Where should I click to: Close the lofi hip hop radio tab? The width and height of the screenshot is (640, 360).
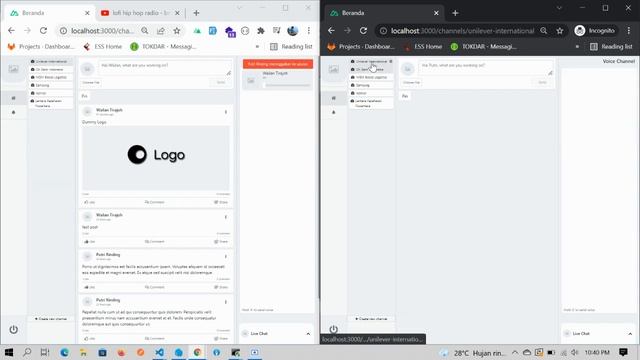tap(177, 13)
